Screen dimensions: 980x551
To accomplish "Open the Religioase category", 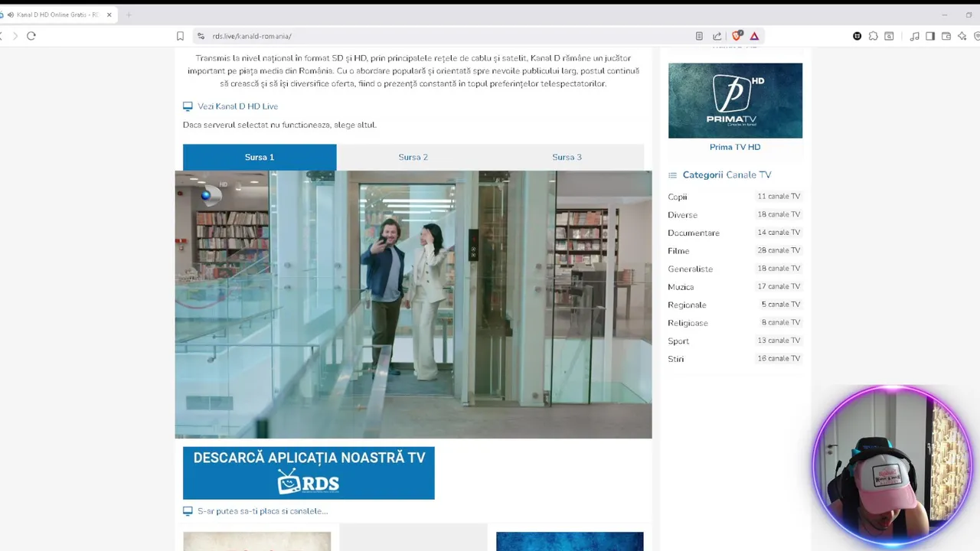I will tap(688, 323).
